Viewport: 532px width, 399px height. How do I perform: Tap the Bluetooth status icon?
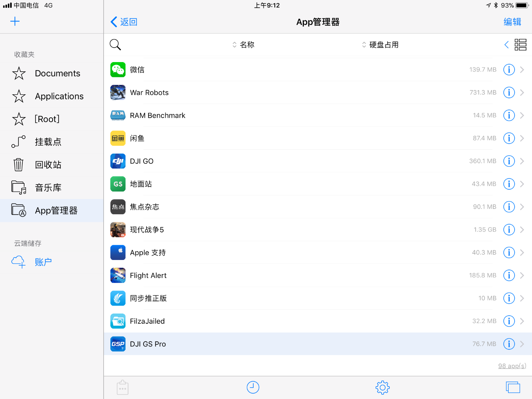[x=496, y=5]
